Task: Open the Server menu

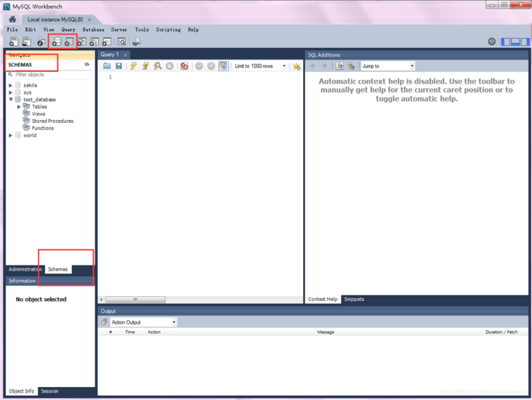Action: coord(119,30)
